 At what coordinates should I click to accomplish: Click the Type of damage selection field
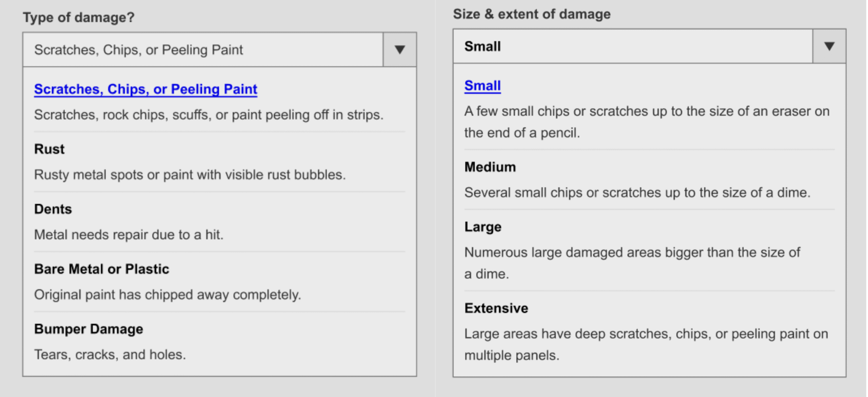[x=203, y=50]
